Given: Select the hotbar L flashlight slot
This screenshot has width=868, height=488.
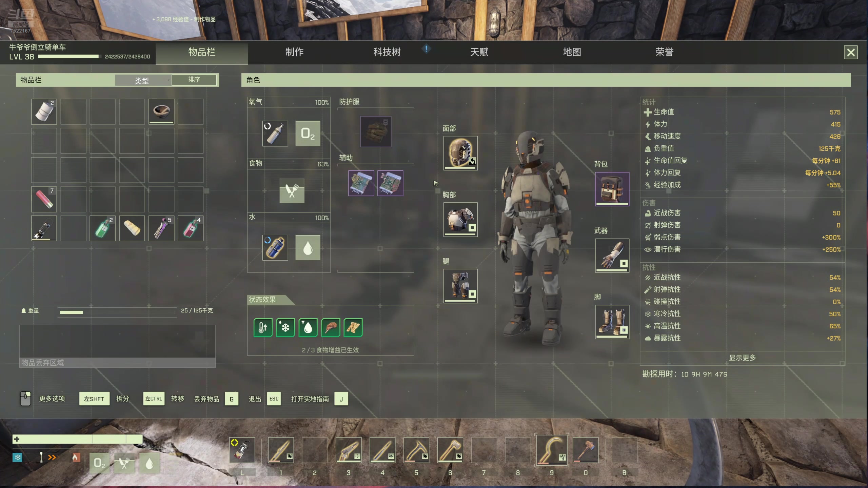Looking at the screenshot, I should [242, 450].
